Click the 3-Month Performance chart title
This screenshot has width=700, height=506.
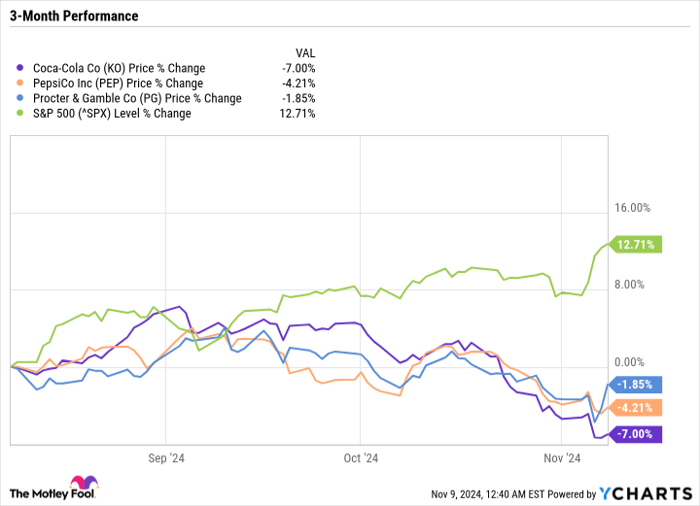(75, 17)
